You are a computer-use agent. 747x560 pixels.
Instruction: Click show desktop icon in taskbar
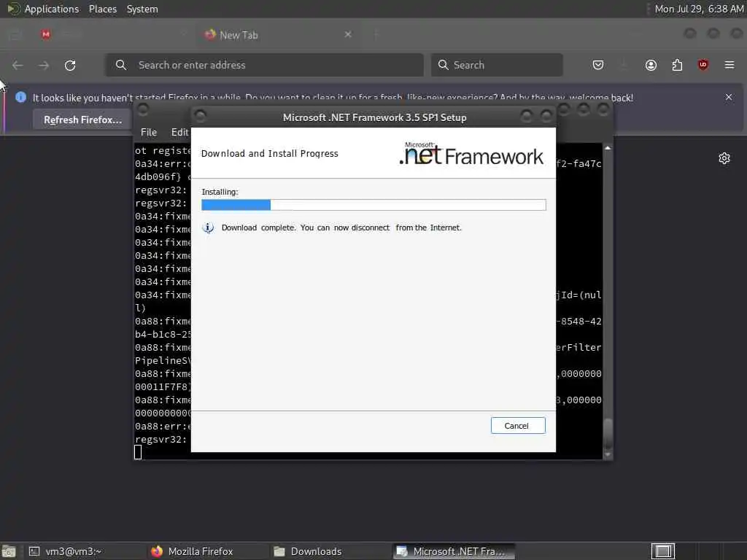[x=9, y=551]
